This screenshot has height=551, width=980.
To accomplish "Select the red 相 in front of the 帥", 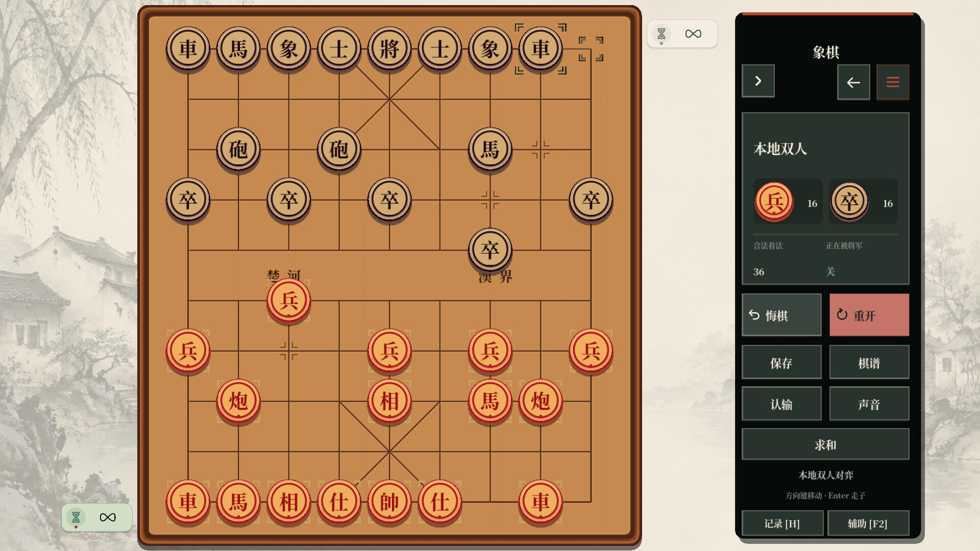I will [x=389, y=402].
